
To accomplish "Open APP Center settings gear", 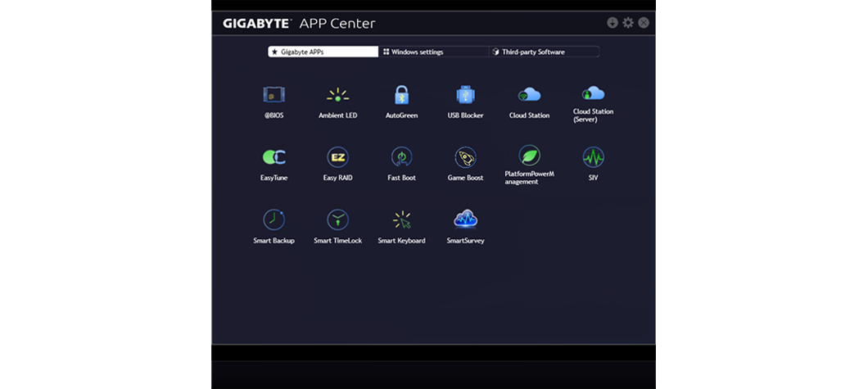I will click(628, 23).
